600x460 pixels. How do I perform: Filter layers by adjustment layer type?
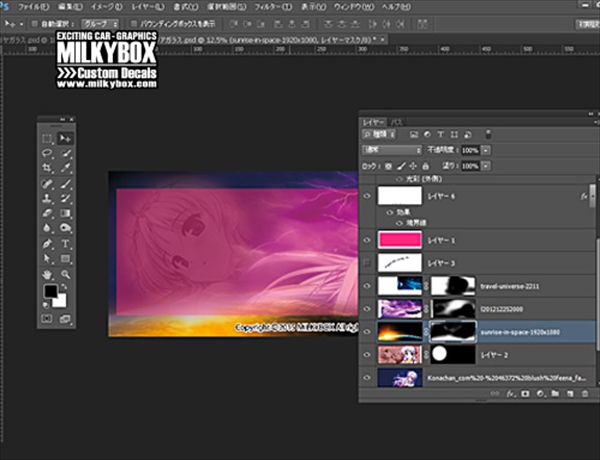point(427,134)
